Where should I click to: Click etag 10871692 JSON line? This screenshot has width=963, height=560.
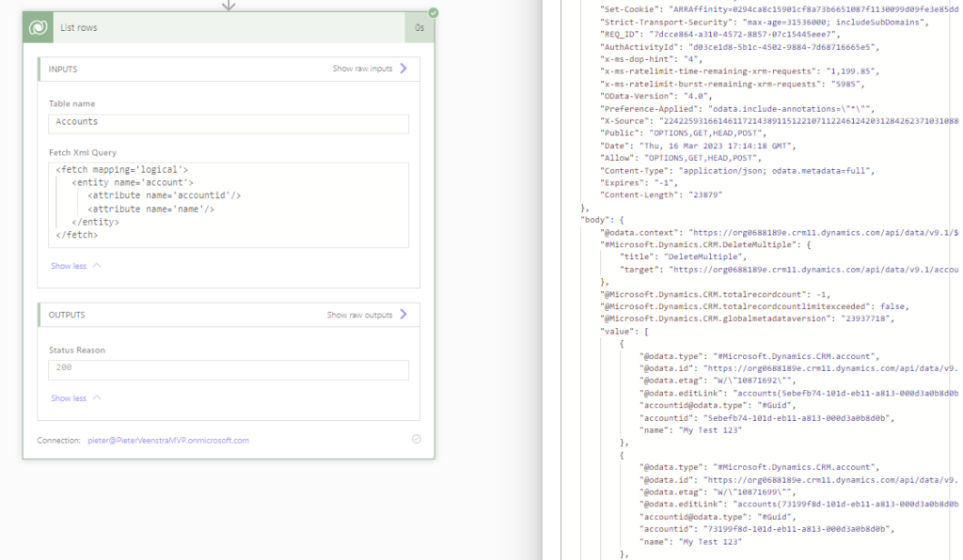point(718,381)
